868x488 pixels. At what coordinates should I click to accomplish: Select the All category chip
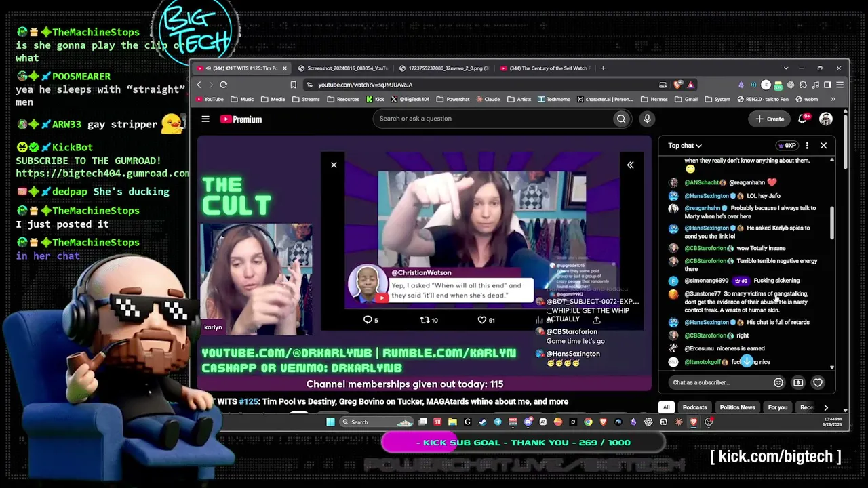pyautogui.click(x=667, y=407)
